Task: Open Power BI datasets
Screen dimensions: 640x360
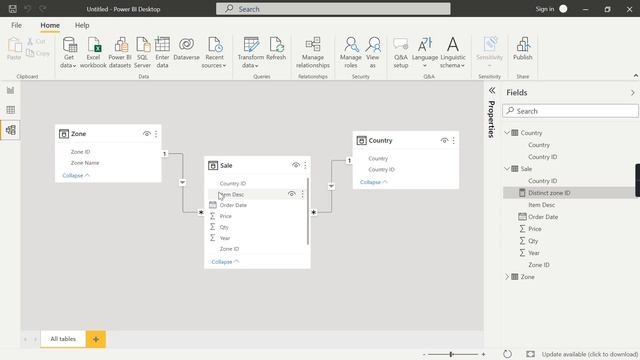Action: pos(120,53)
